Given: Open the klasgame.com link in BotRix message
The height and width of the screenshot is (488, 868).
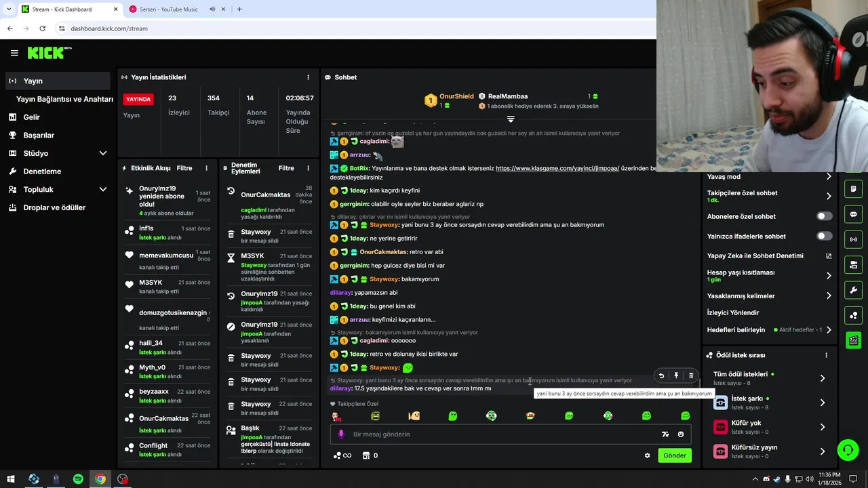Looking at the screenshot, I should [x=557, y=168].
